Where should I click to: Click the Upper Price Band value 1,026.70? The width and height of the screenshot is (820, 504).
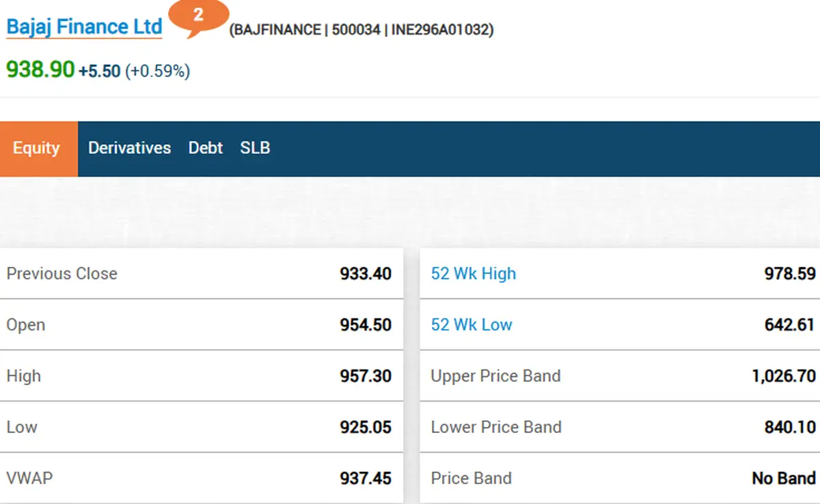pos(784,376)
